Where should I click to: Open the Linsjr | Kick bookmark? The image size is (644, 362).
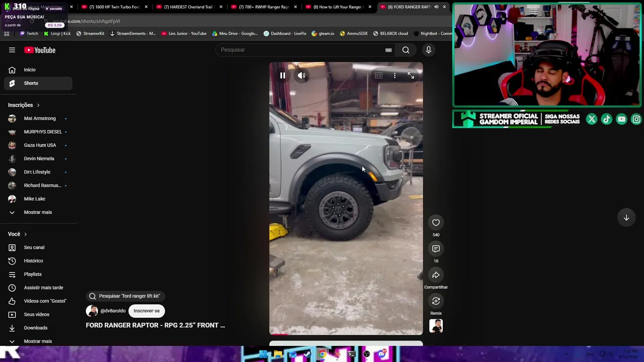[x=57, y=34]
